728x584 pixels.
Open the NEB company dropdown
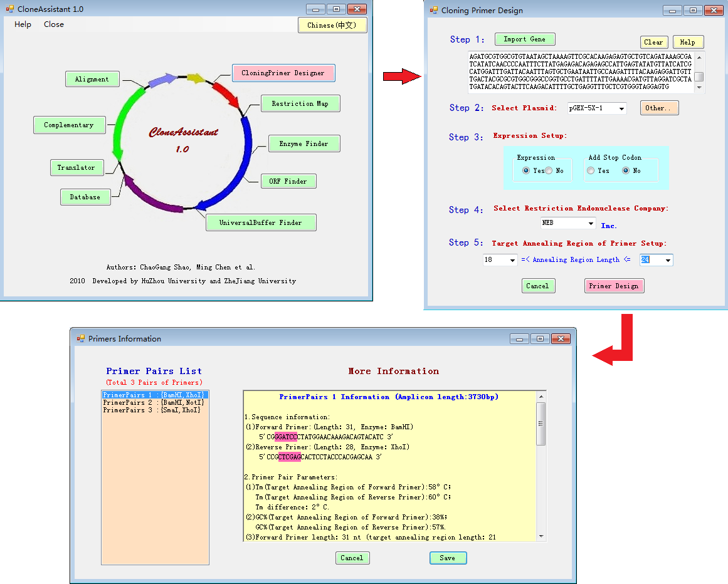[591, 223]
